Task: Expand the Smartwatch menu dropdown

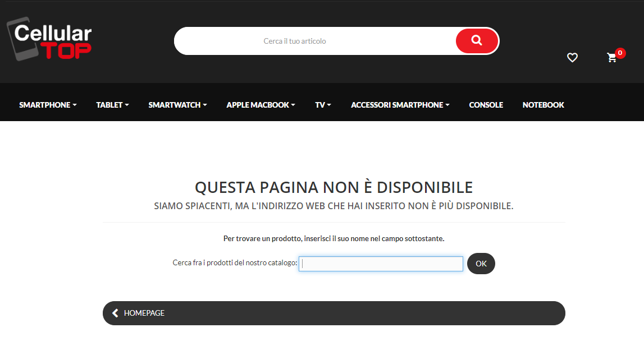Action: (x=177, y=105)
